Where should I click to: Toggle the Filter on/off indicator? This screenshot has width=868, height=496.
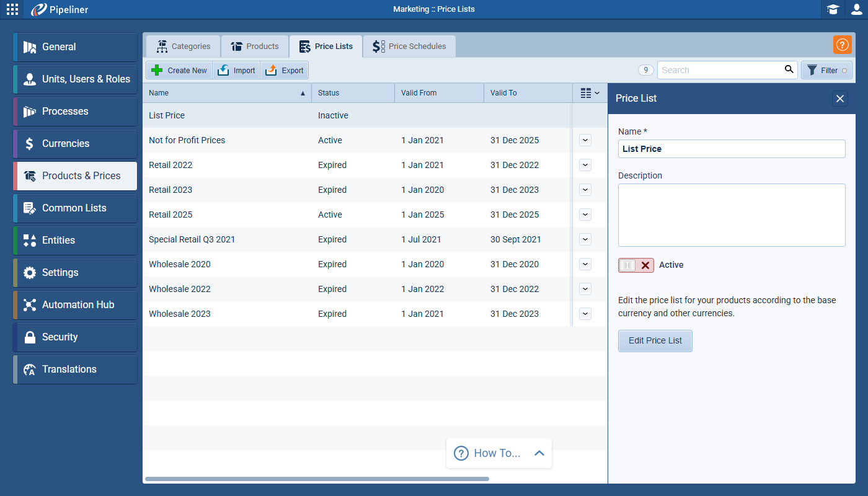click(844, 71)
